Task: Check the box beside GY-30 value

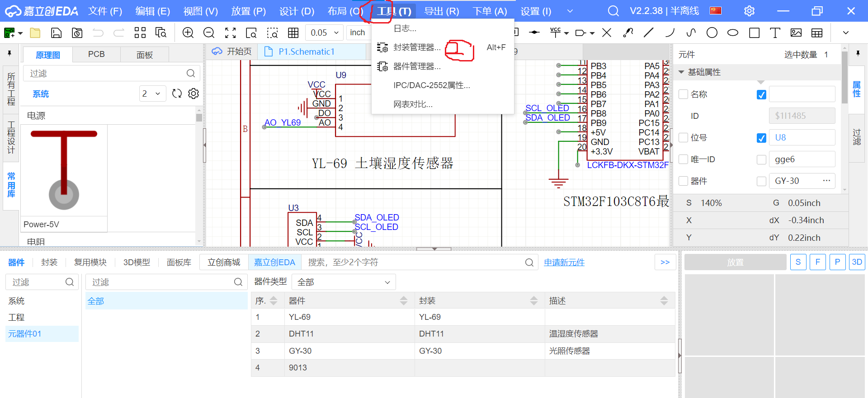Action: pyautogui.click(x=761, y=181)
